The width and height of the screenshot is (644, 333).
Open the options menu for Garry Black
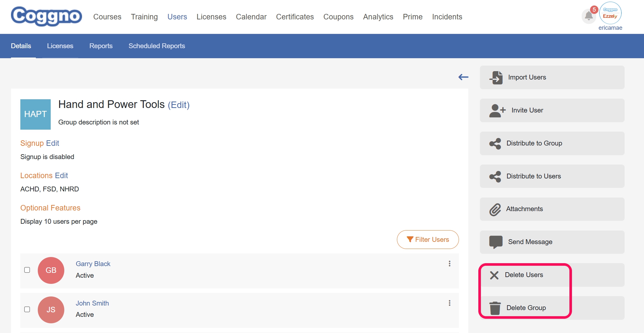[x=450, y=263]
